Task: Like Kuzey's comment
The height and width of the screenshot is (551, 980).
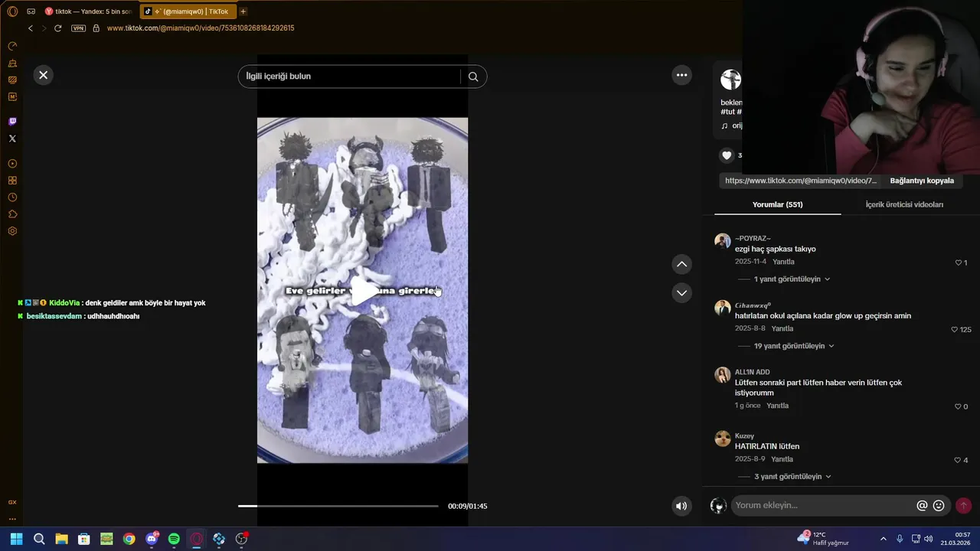Action: [958, 460]
